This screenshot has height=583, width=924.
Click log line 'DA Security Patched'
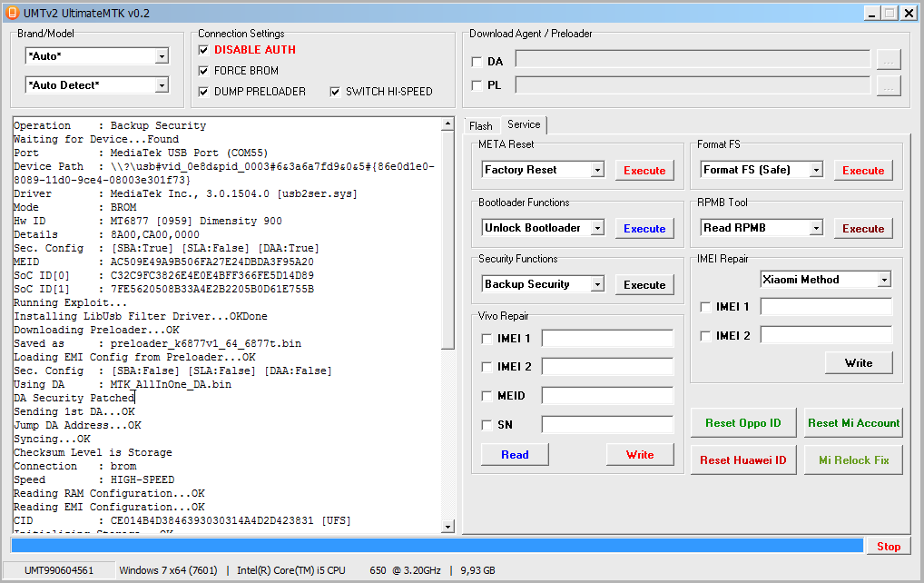coord(74,398)
